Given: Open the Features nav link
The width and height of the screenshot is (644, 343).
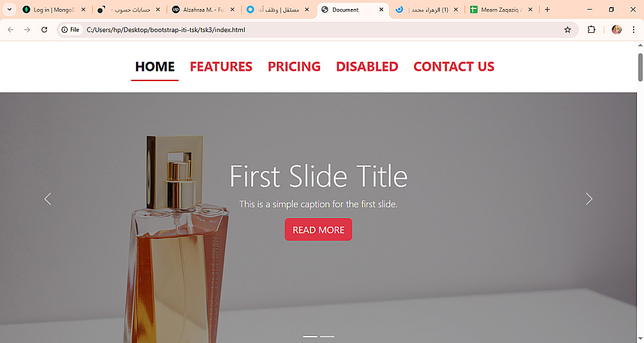Looking at the screenshot, I should click(x=221, y=66).
